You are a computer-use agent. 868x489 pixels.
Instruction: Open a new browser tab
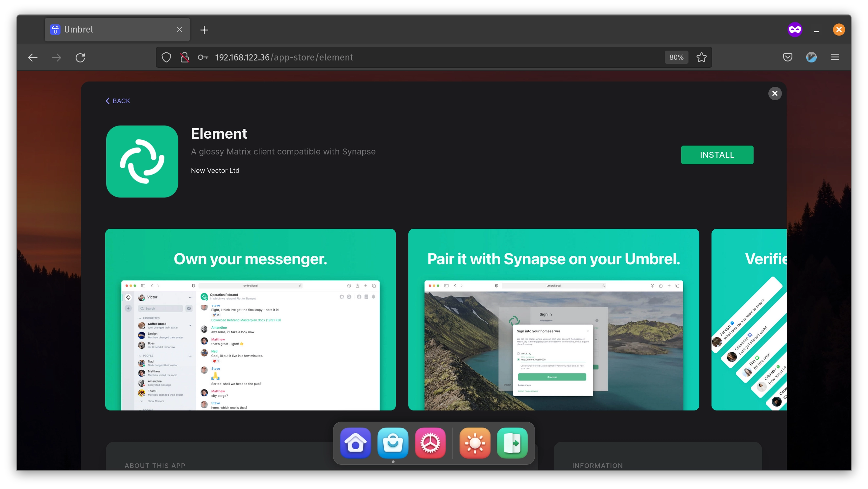[x=204, y=30]
